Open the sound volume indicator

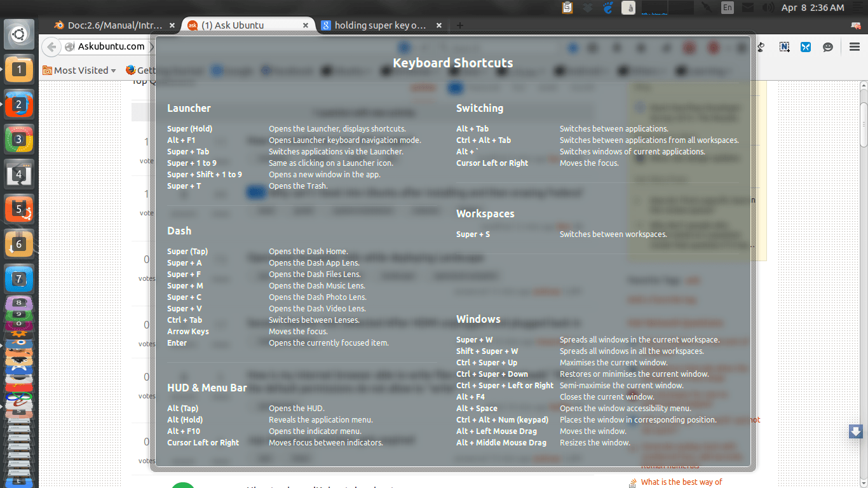pyautogui.click(x=768, y=8)
